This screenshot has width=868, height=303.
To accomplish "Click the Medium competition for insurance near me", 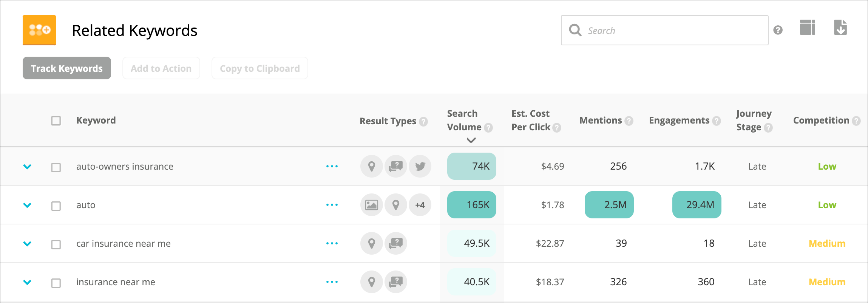I will click(x=827, y=282).
